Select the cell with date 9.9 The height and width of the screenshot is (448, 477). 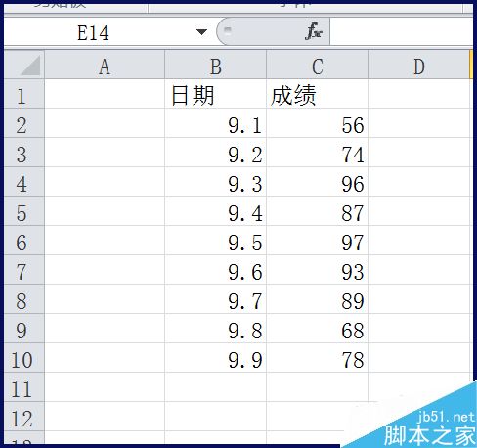click(x=216, y=358)
